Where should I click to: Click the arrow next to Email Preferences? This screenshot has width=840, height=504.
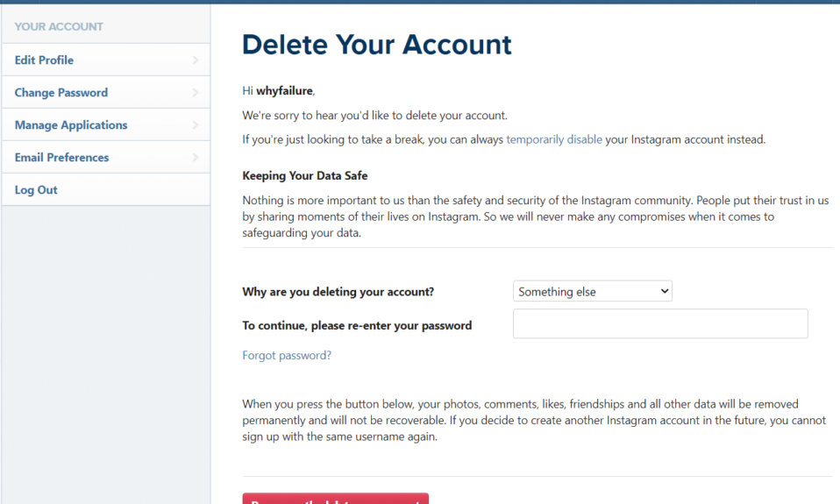point(195,158)
